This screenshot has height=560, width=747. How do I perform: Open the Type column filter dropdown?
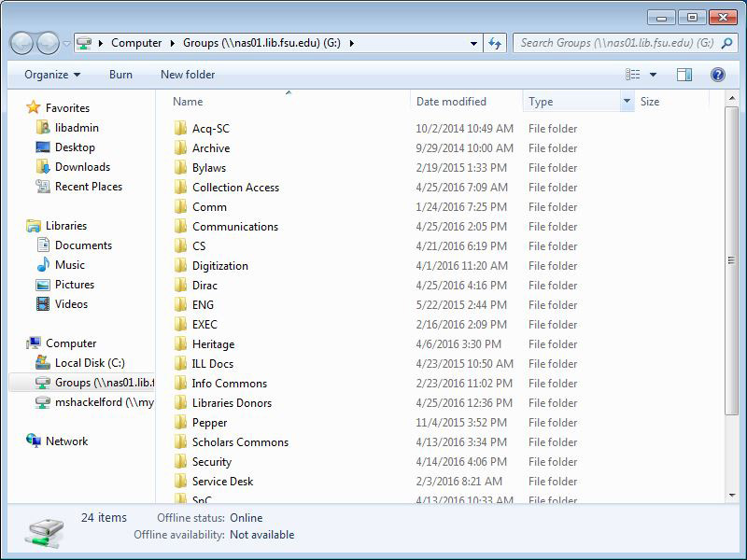click(627, 102)
